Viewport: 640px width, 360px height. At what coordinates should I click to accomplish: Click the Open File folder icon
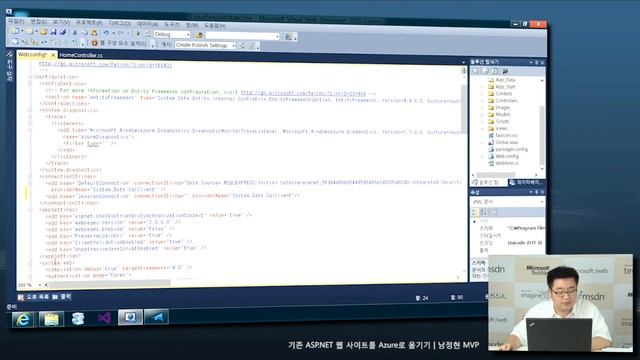coord(43,32)
